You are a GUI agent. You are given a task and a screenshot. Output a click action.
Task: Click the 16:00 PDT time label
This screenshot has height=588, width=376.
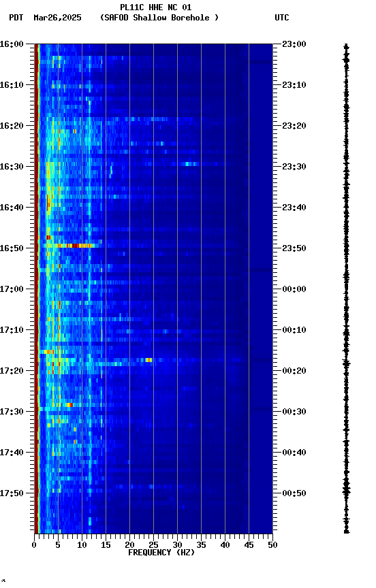pyautogui.click(x=12, y=44)
